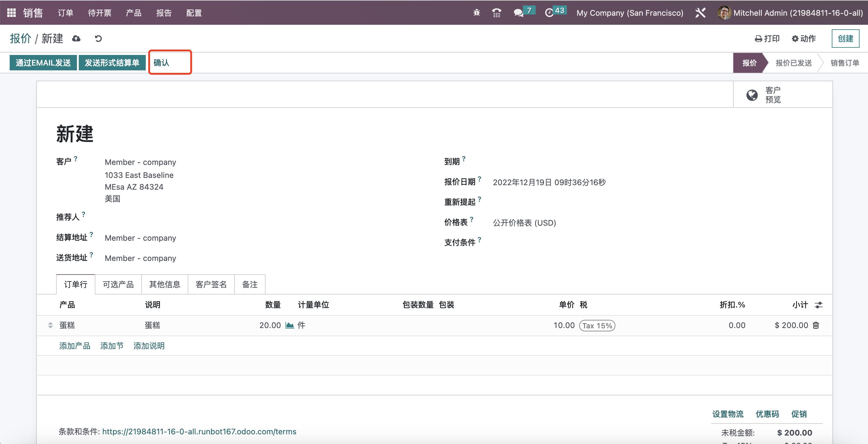Grab the row handle of 蛋糕 line
The image size is (868, 444).
click(x=50, y=325)
